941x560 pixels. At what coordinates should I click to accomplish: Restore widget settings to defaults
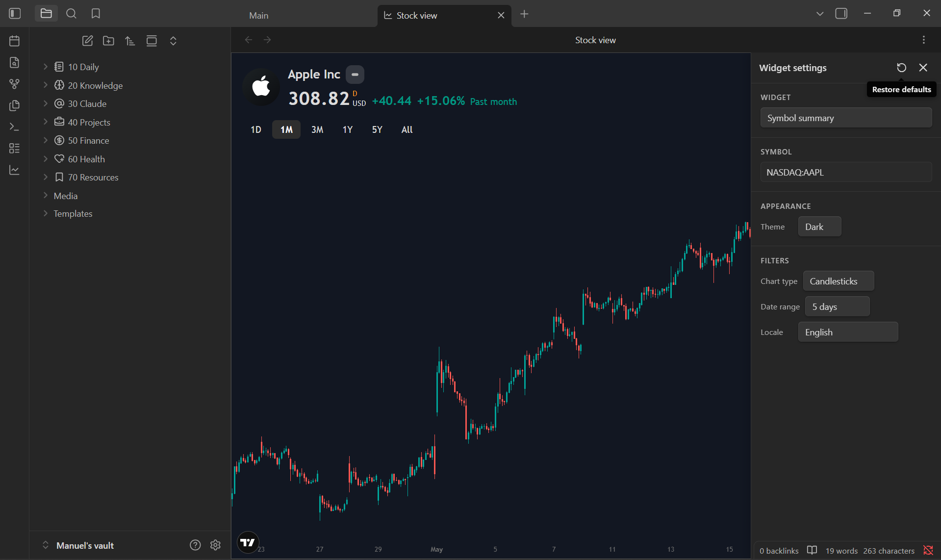901,68
